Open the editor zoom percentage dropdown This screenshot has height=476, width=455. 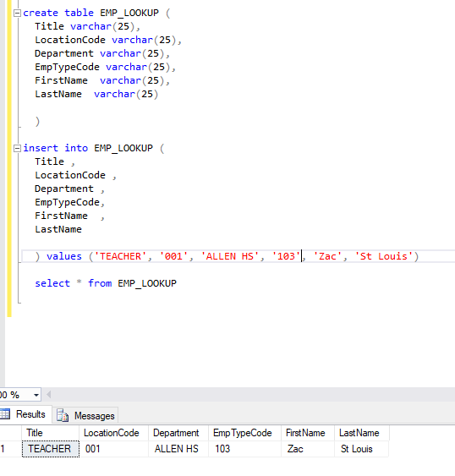tap(36, 395)
